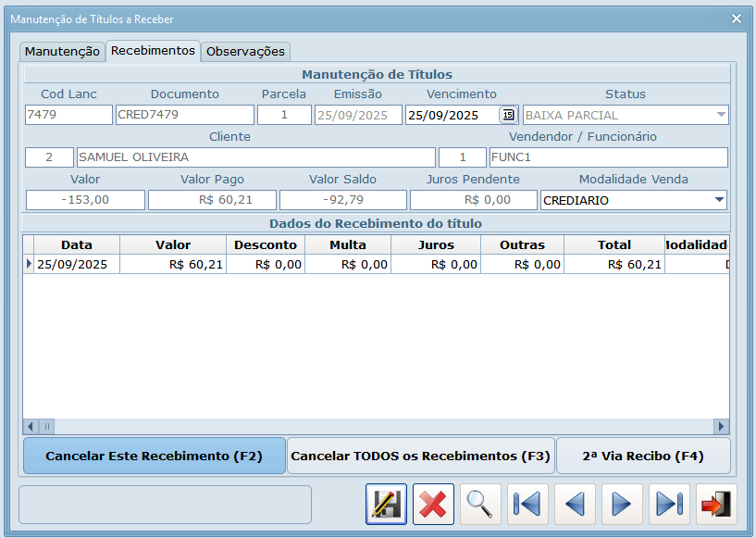Open the Vencimento calendar picker
This screenshot has width=756, height=538.
click(508, 115)
